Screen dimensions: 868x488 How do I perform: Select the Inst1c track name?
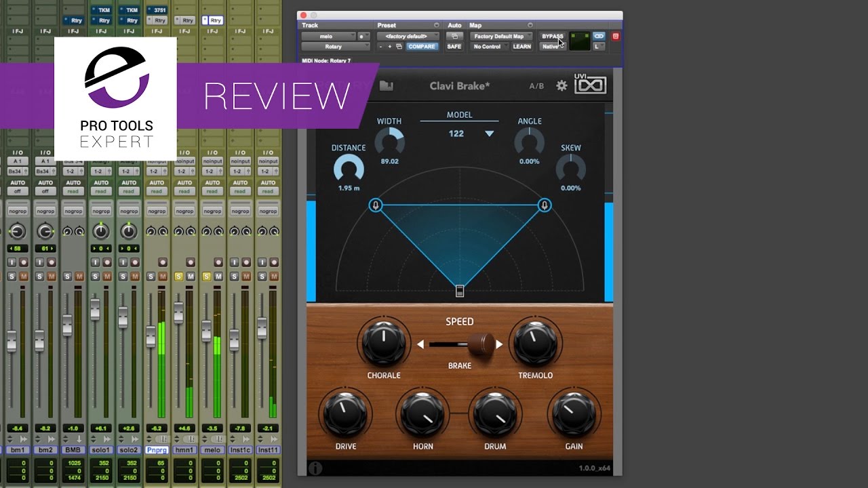point(240,450)
